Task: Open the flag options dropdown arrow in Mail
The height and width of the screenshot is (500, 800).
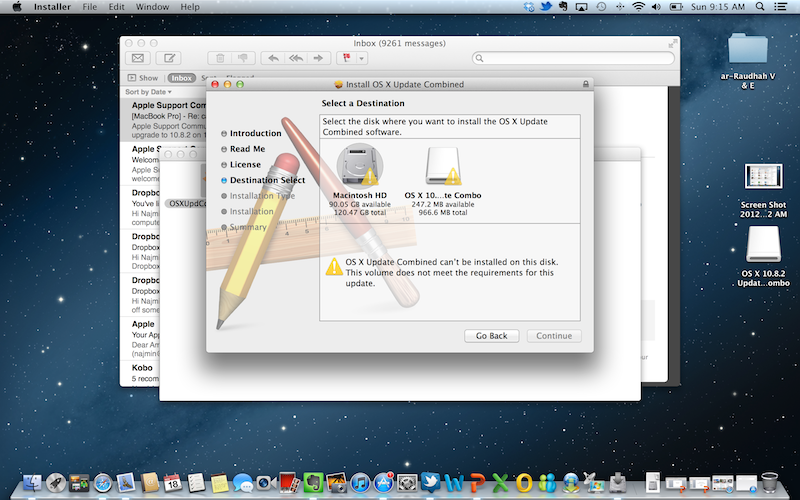Action: click(362, 58)
